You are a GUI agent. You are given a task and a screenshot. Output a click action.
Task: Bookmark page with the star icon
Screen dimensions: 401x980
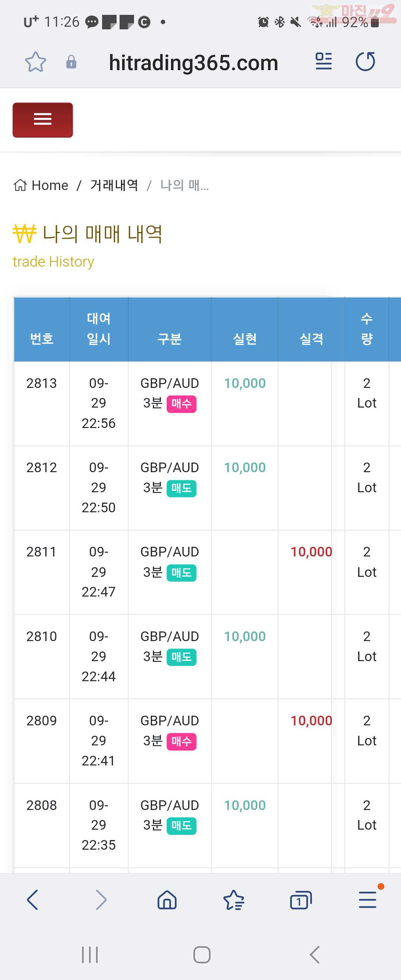[35, 62]
